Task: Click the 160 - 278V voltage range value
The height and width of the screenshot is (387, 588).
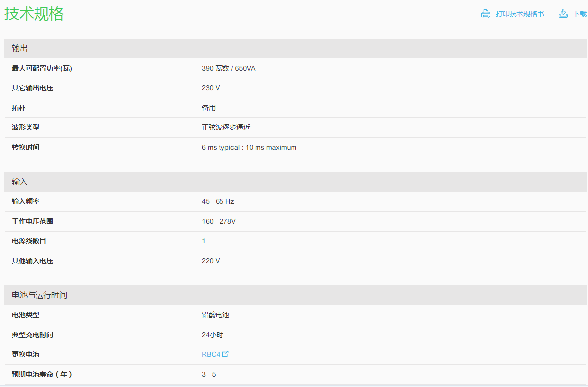Action: click(219, 221)
